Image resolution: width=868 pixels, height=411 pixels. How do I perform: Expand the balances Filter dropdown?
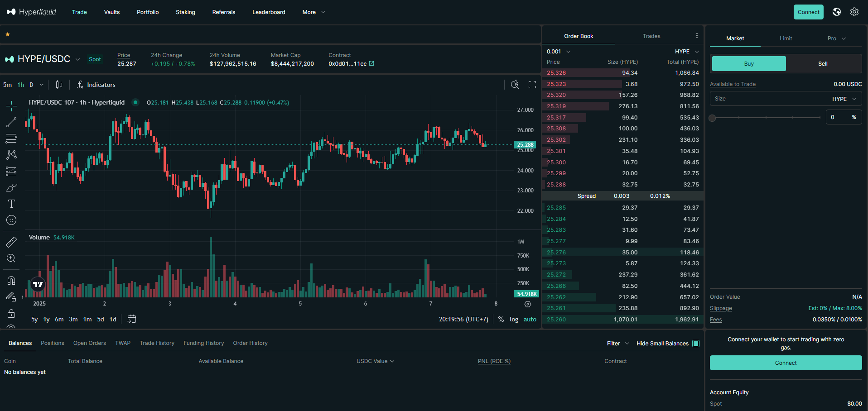point(618,344)
